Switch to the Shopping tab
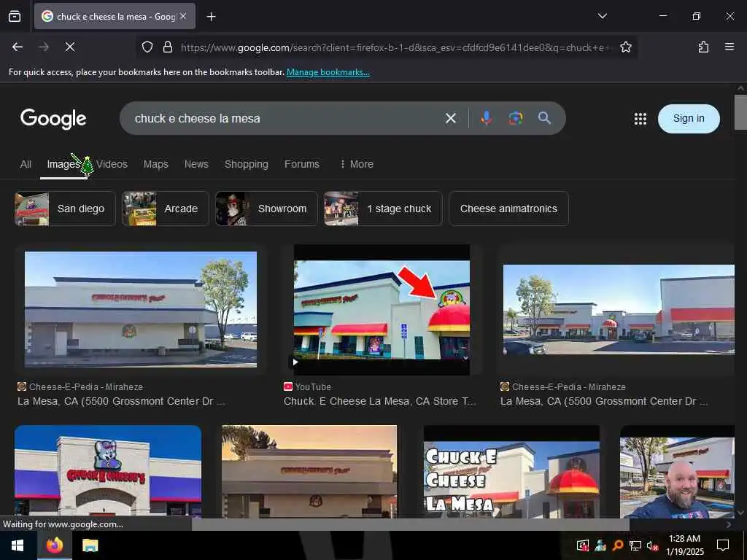This screenshot has width=747, height=560. click(x=247, y=164)
